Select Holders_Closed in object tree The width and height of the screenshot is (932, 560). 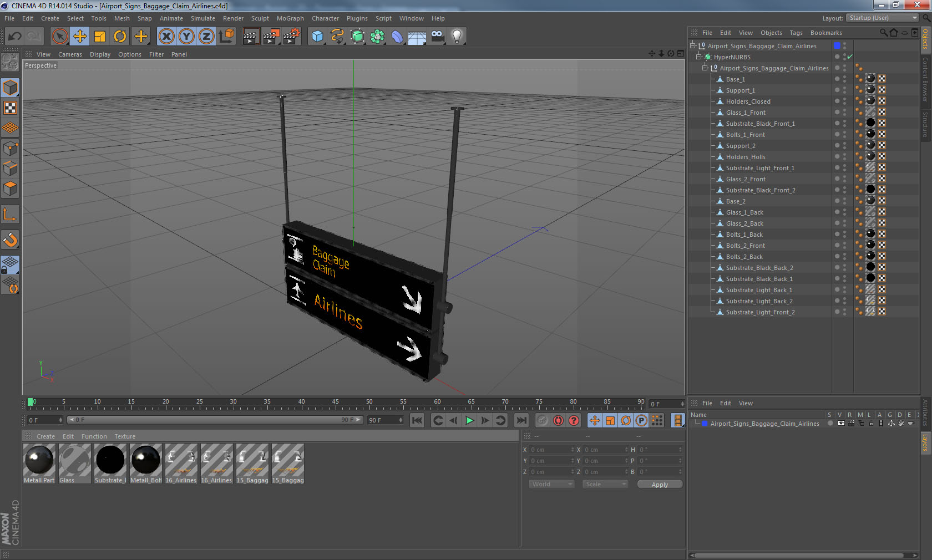coord(748,101)
